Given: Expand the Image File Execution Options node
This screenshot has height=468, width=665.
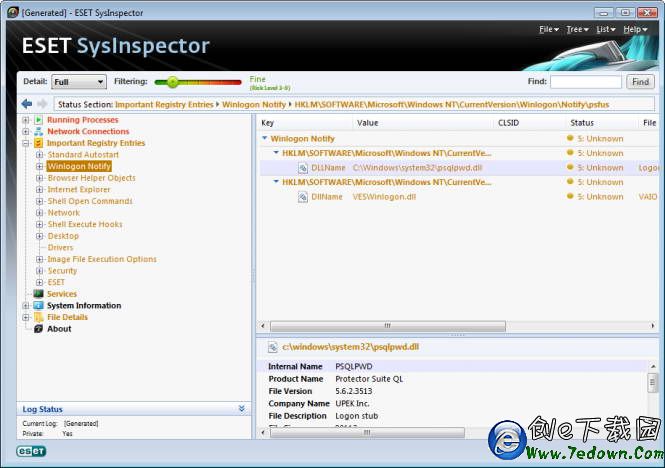Looking at the screenshot, I should (x=39, y=259).
